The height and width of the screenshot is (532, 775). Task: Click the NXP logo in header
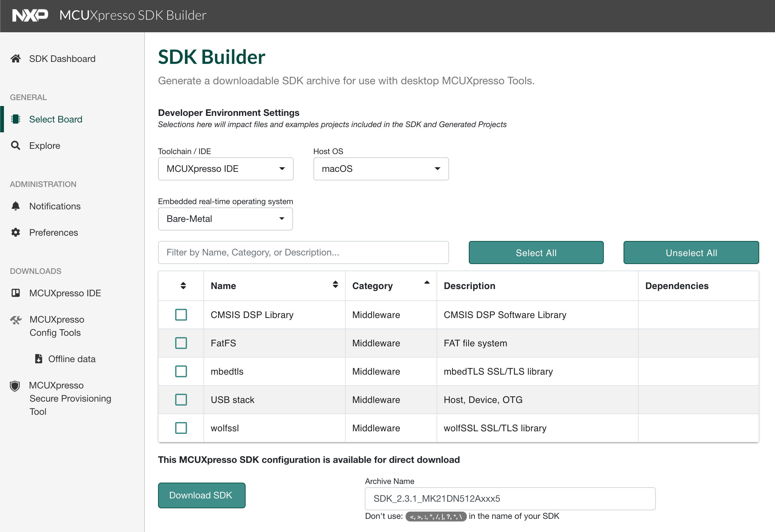30,15
